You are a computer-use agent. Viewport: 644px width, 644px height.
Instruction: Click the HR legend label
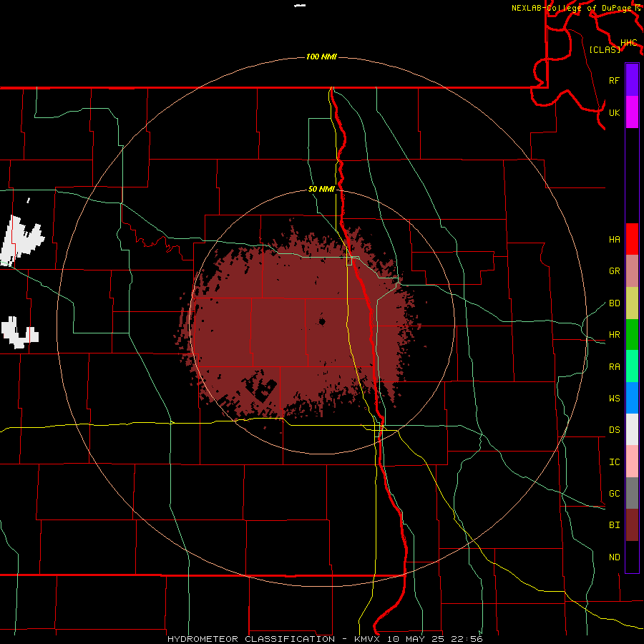pyautogui.click(x=614, y=335)
